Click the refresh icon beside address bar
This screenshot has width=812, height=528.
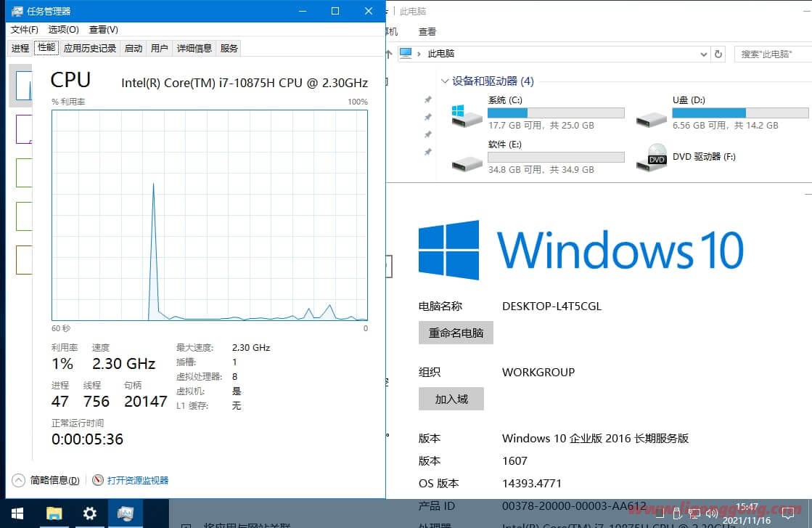pos(718,54)
